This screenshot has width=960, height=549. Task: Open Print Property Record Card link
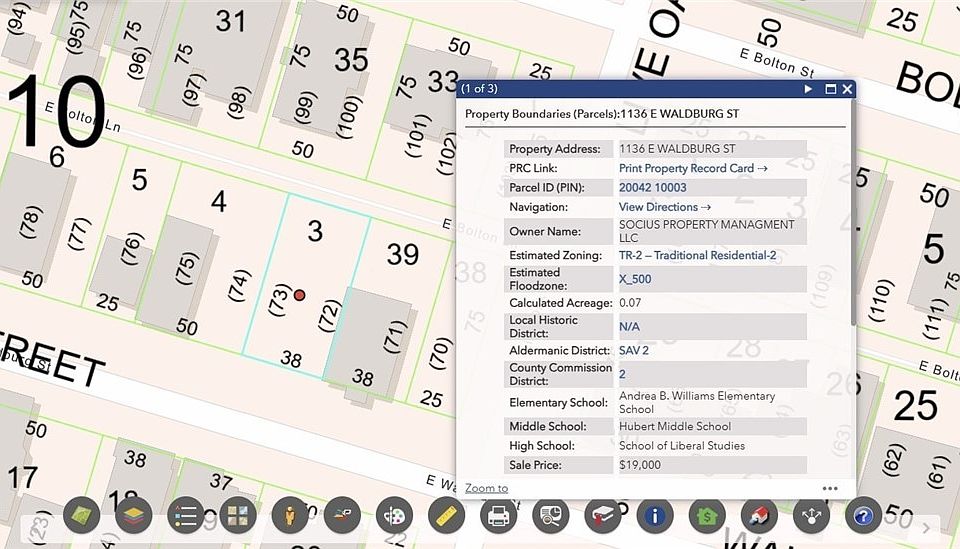pos(693,168)
